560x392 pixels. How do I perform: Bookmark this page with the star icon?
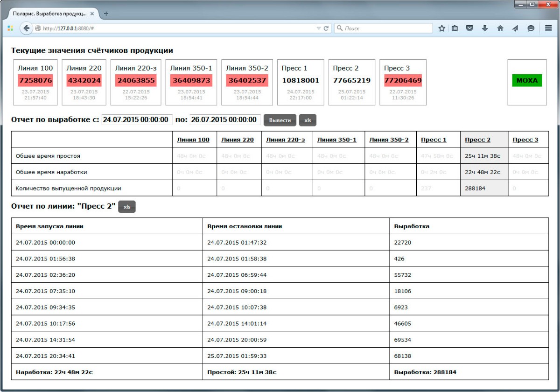tap(442, 28)
